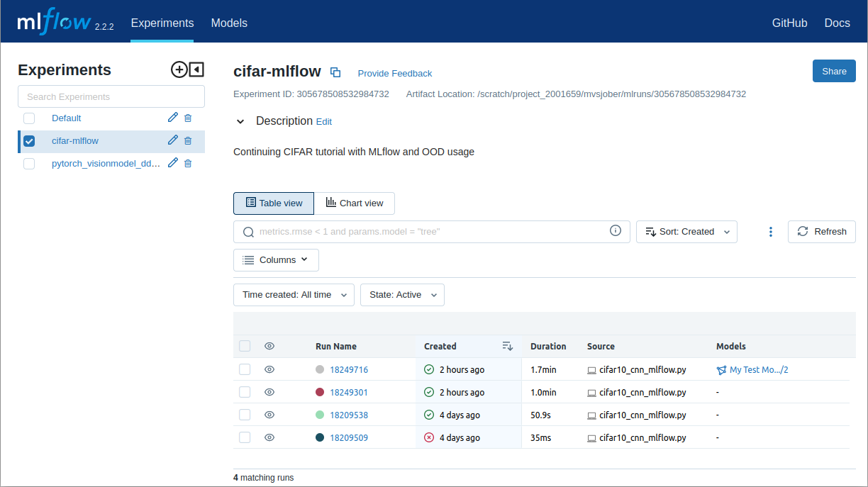The height and width of the screenshot is (487, 868).
Task: Delete the Default experiment via trash icon
Action: [187, 118]
